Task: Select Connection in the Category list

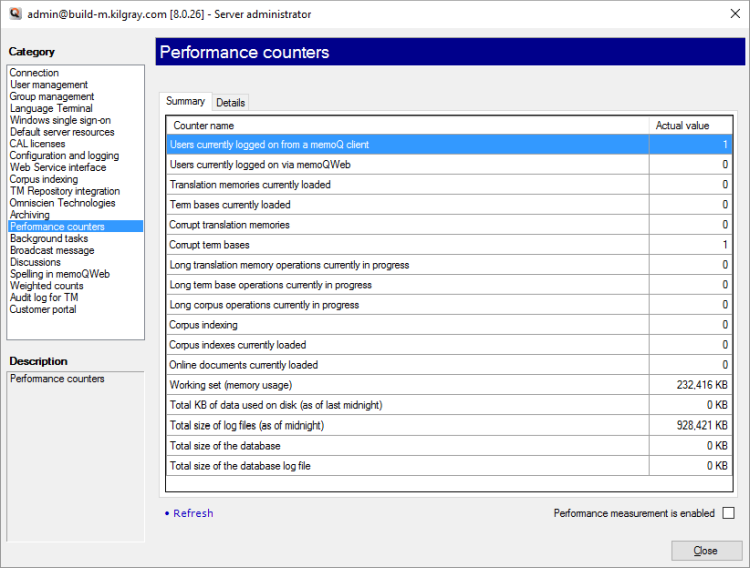Action: click(x=34, y=73)
